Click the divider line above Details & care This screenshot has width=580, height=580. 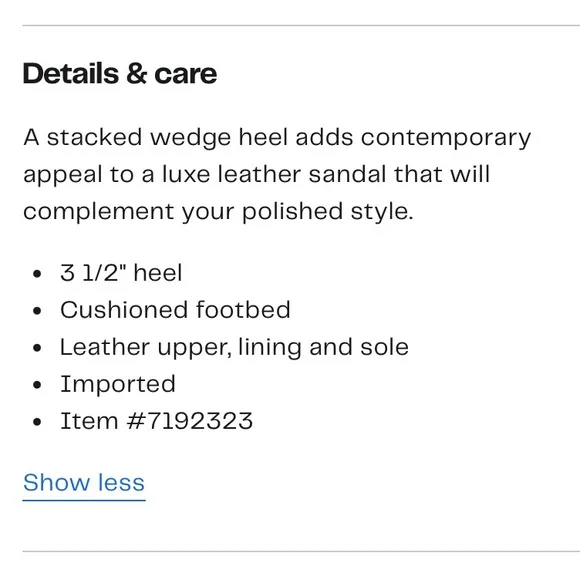[301, 26]
